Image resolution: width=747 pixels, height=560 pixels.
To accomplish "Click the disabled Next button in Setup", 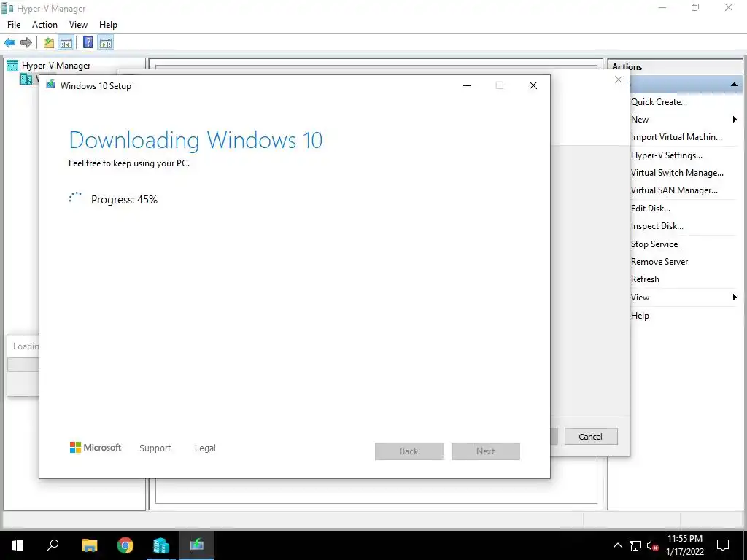I will [485, 451].
